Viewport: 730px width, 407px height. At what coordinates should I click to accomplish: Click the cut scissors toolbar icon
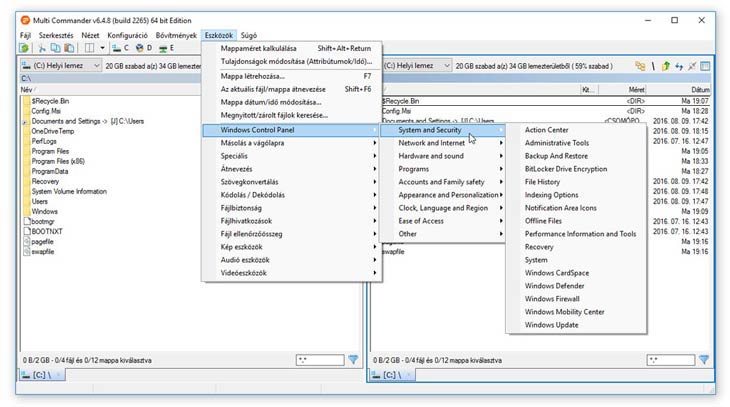(42, 48)
